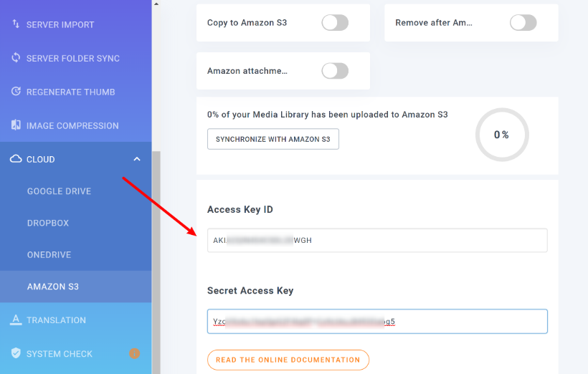Open the Google Drive submenu item
The height and width of the screenshot is (374, 588).
(x=59, y=191)
